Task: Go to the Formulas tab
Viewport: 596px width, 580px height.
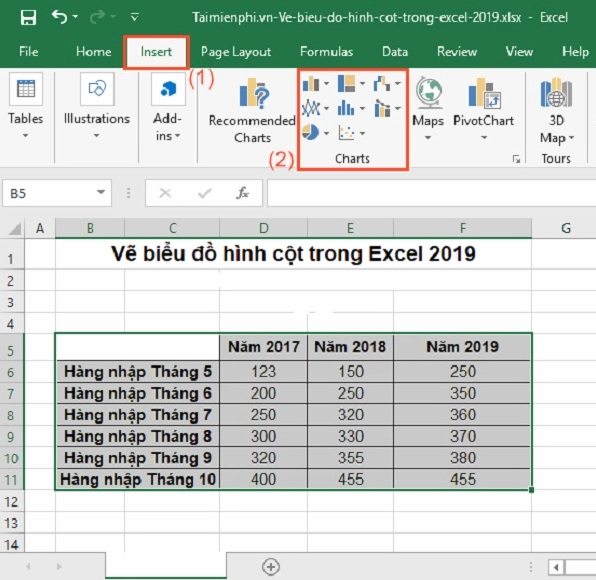Action: click(326, 51)
